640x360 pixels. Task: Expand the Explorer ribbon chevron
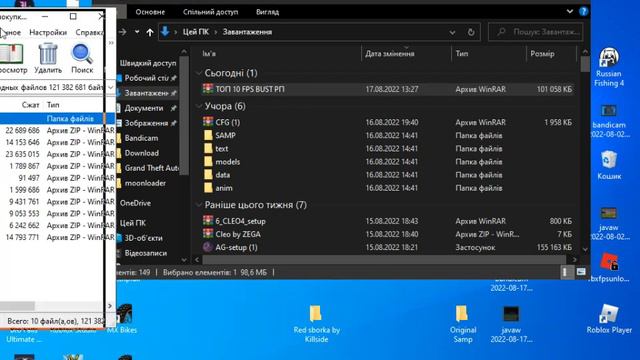(x=570, y=11)
